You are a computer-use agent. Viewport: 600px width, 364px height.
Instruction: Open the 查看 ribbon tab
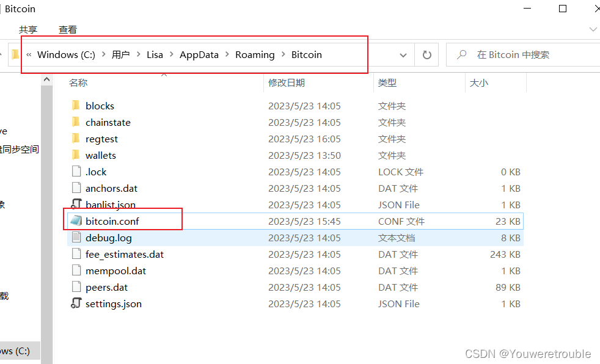(68, 29)
